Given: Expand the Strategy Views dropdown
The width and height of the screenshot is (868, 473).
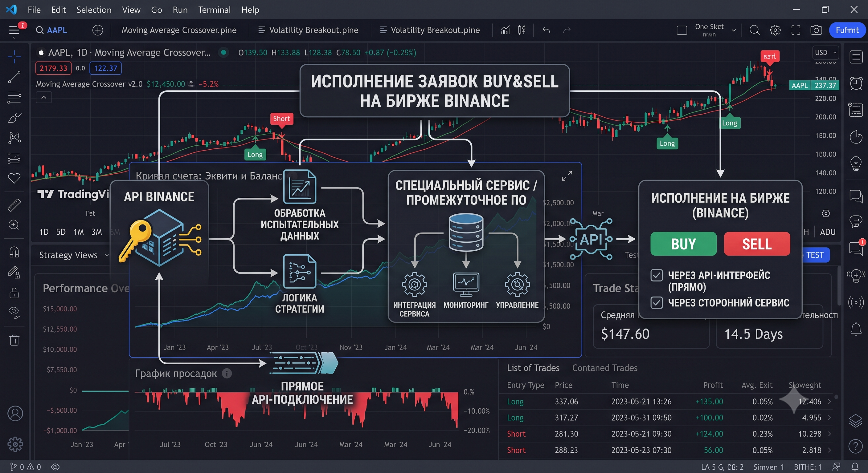Looking at the screenshot, I should (74, 255).
